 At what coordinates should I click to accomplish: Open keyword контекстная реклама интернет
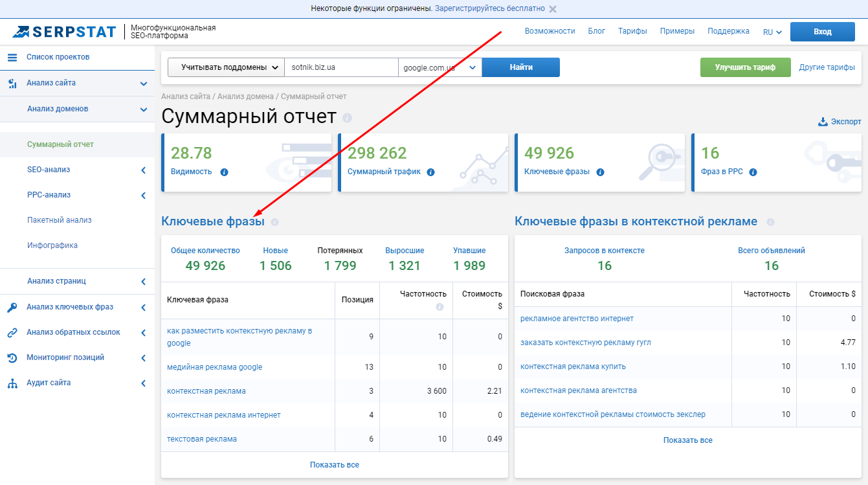[x=224, y=415]
